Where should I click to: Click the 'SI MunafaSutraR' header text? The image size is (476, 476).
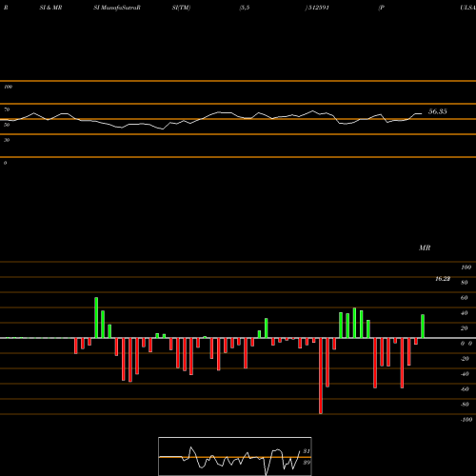click(x=117, y=8)
